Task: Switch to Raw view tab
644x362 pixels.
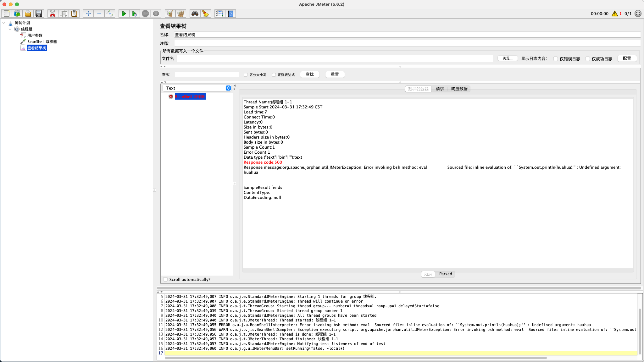Action: 428,274
